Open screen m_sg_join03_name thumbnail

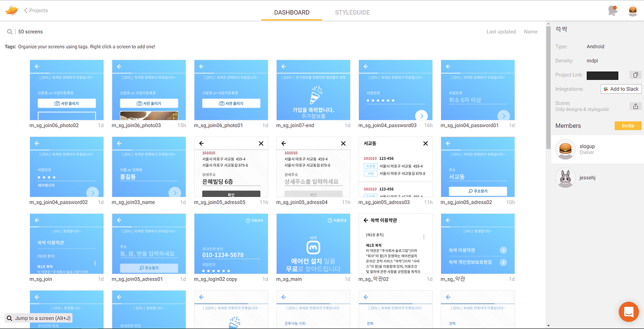(x=149, y=167)
